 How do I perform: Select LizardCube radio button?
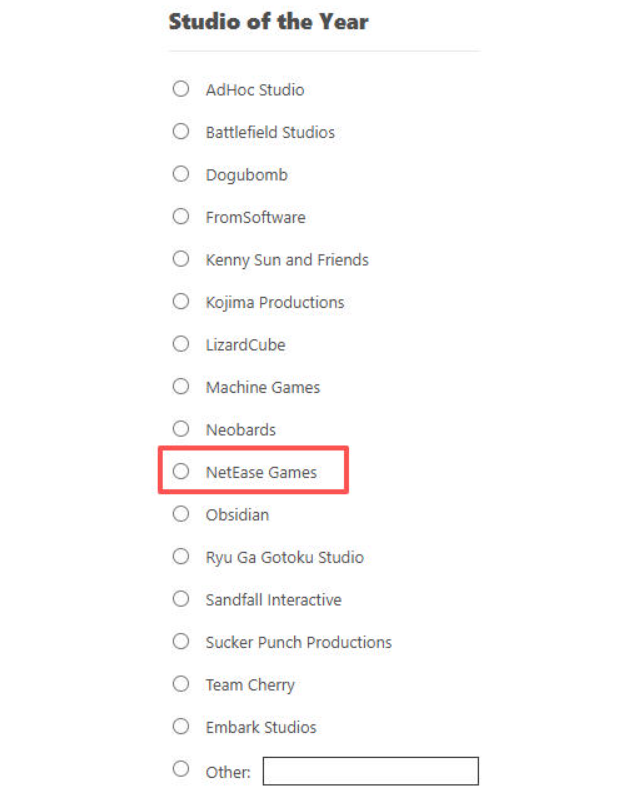181,344
